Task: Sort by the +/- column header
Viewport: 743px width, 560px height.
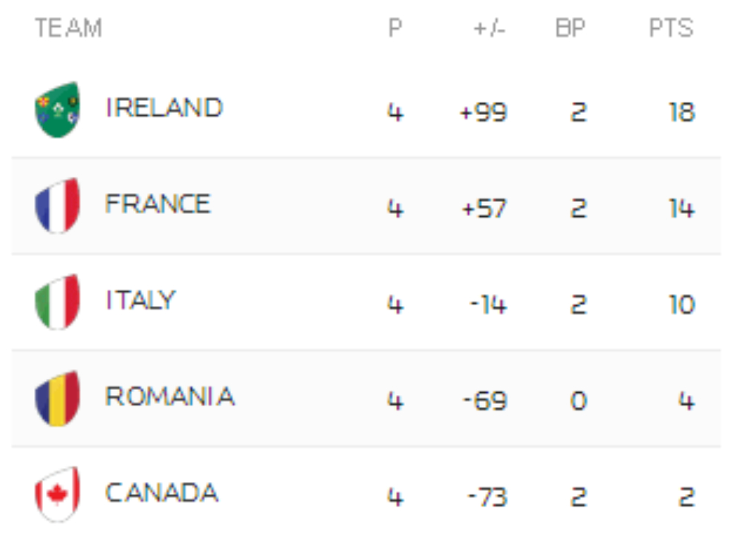Action: [489, 29]
